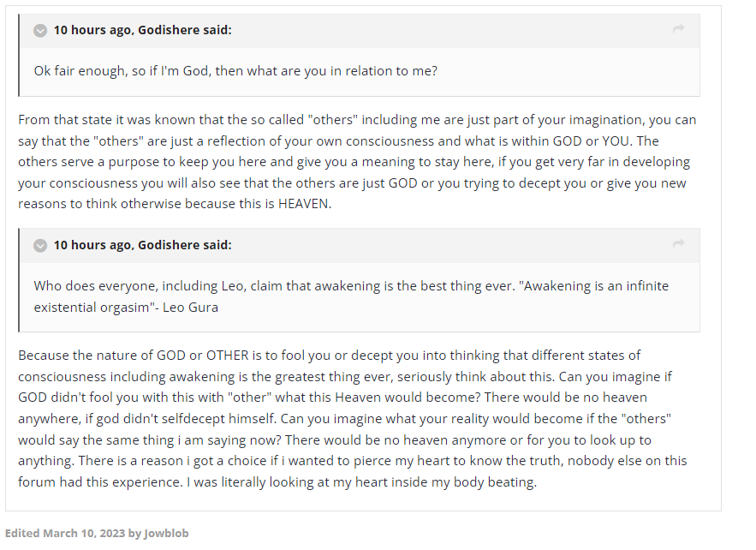Click the paragraph beginning 'Because the nature of GOD'
This screenshot has height=550, width=756.
(353, 418)
